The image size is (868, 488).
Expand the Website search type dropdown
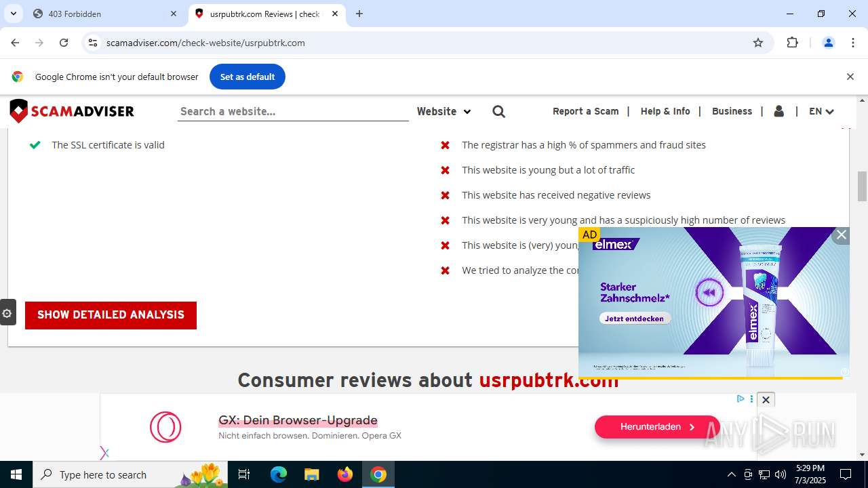(x=443, y=111)
